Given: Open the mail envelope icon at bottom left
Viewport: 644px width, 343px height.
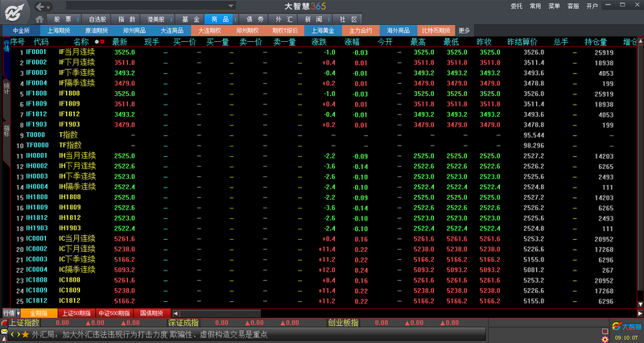Looking at the screenshot, I should [4, 331].
